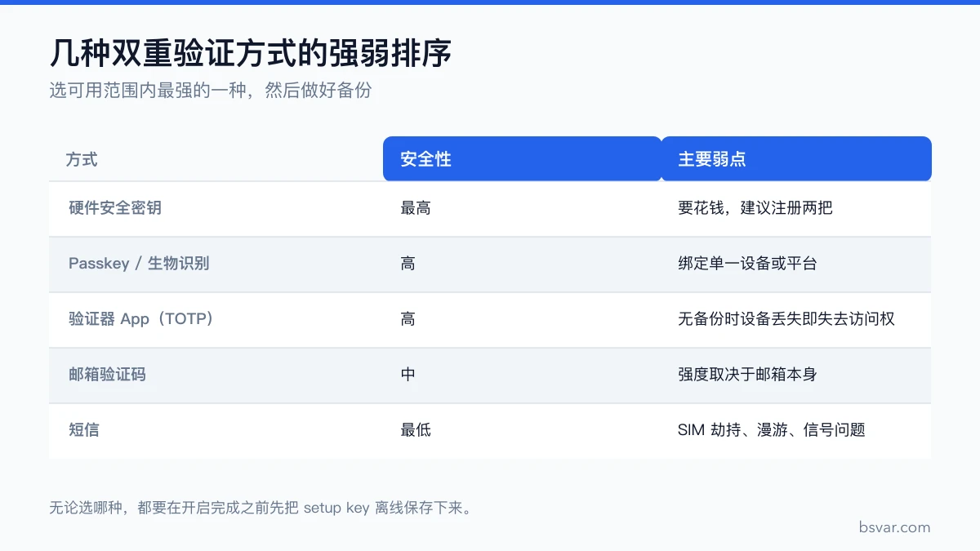980x551 pixels.
Task: Click the subtitle 选可用范围内最强的一种，然后做好备份
Action: coord(211,91)
